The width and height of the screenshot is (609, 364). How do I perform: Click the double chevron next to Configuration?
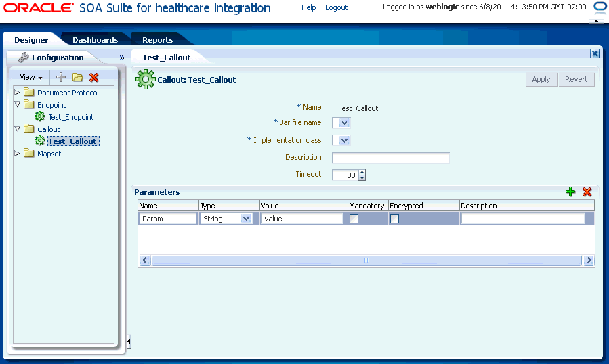[122, 58]
